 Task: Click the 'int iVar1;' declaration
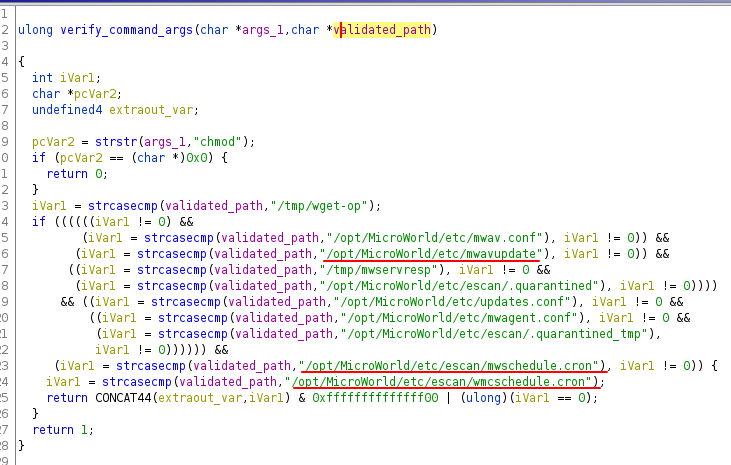[66, 77]
